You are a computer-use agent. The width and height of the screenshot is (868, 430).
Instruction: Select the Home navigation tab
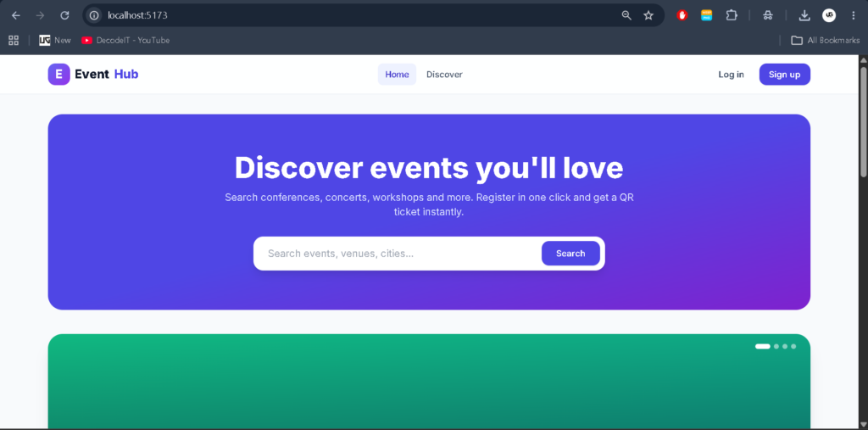pos(397,75)
